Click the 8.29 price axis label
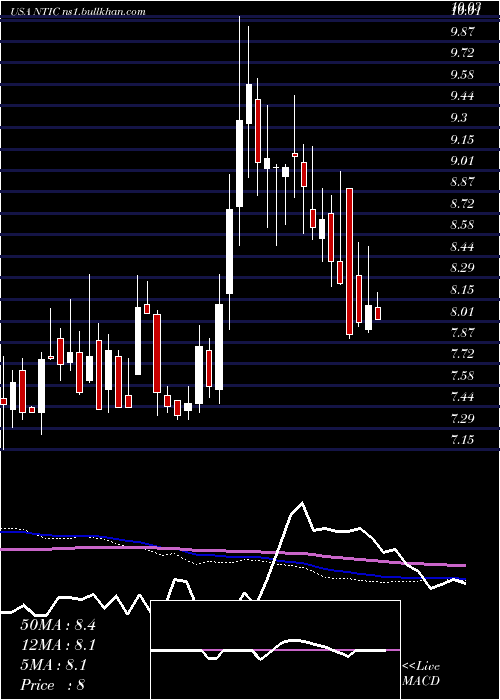 (462, 268)
